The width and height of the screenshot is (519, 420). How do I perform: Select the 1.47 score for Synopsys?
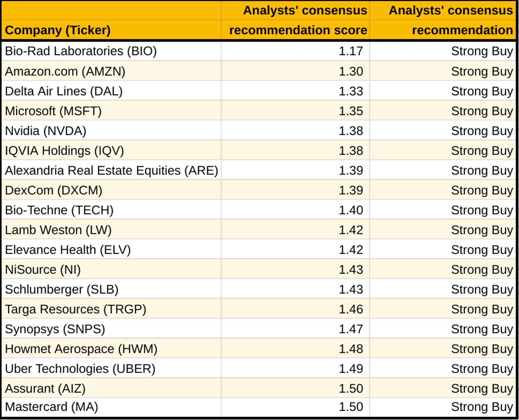tap(351, 329)
